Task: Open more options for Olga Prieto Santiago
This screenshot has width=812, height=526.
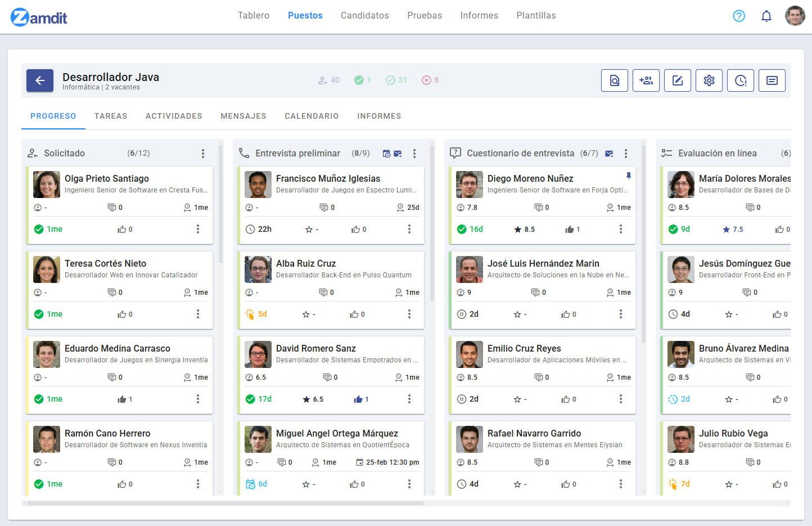Action: 198,229
